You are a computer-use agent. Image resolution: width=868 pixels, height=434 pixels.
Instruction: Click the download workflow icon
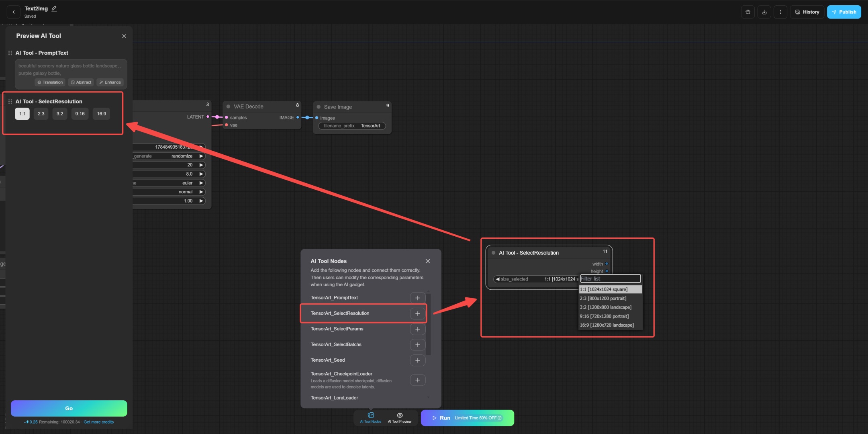coord(764,12)
